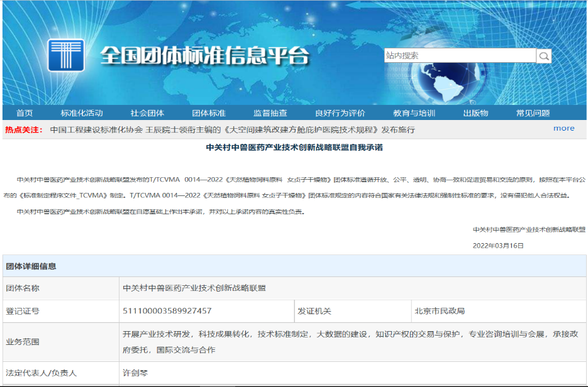
Task: Open the 首页 menu item
Action: [x=25, y=112]
